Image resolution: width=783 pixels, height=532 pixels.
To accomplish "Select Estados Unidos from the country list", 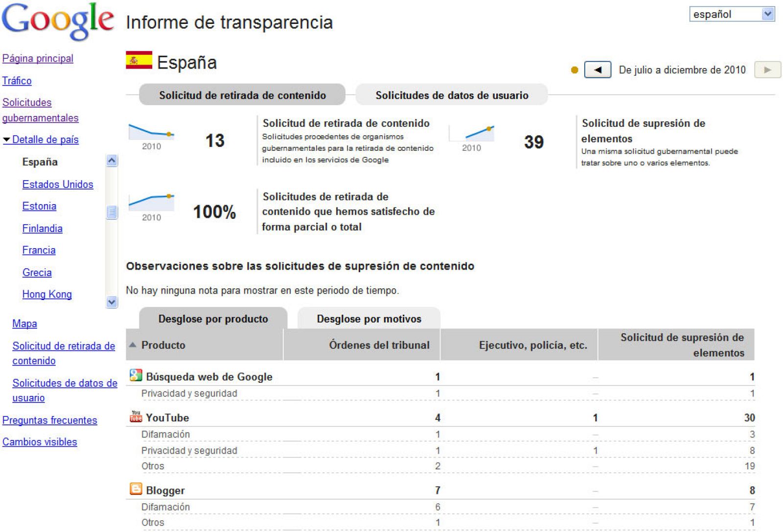I will 57,185.
